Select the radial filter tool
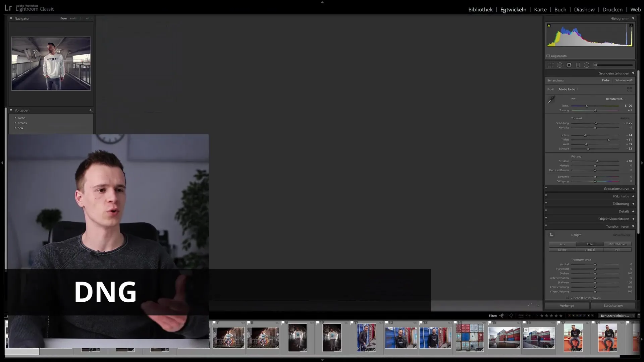This screenshot has height=362, width=644. (586, 65)
